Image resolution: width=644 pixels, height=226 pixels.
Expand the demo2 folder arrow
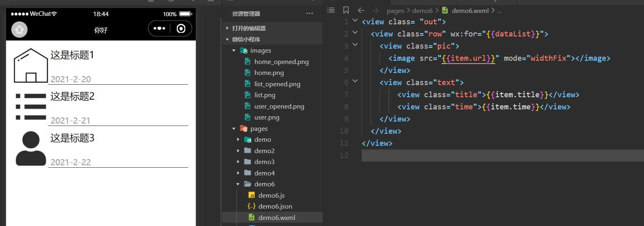(238, 151)
